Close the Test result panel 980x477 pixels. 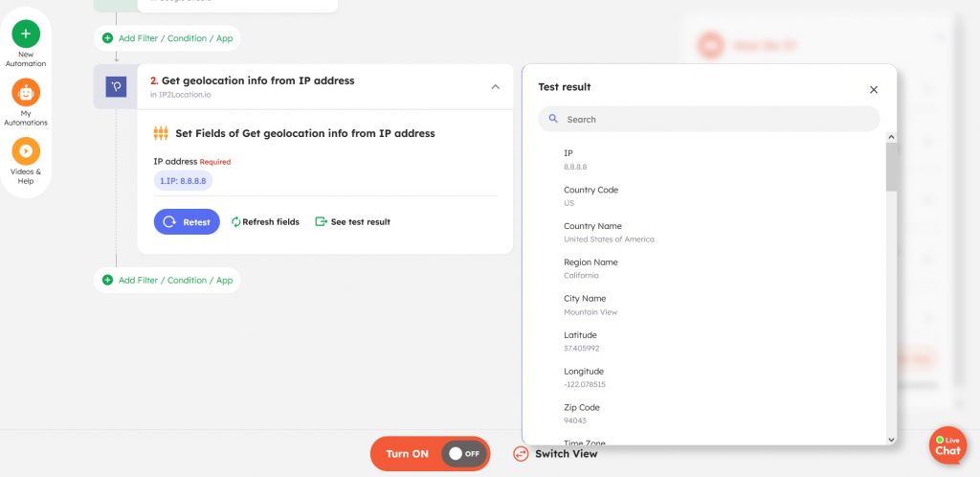pyautogui.click(x=873, y=89)
